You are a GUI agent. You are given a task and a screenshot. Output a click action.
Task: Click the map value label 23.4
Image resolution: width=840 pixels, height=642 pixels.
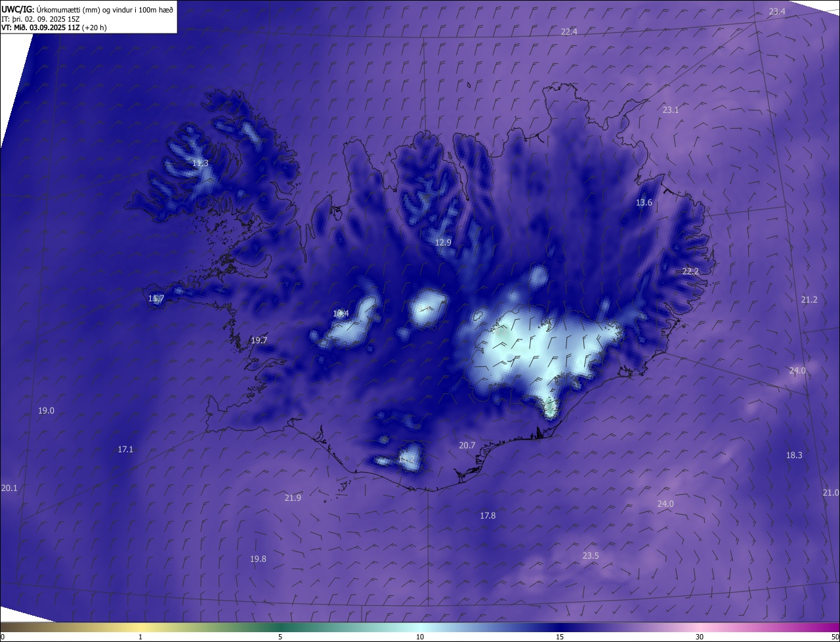(x=777, y=12)
